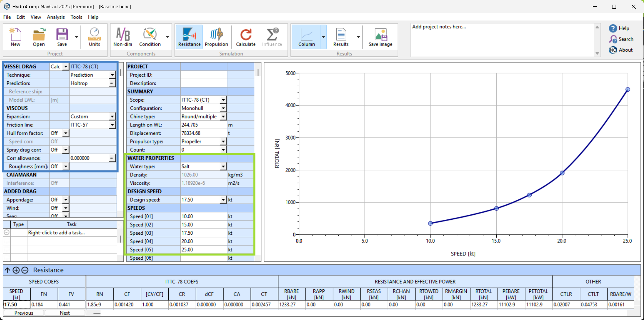Screen dimensions: 644x320
Task: Click the Length on WL field 244.705
Action: pyautogui.click(x=204, y=125)
